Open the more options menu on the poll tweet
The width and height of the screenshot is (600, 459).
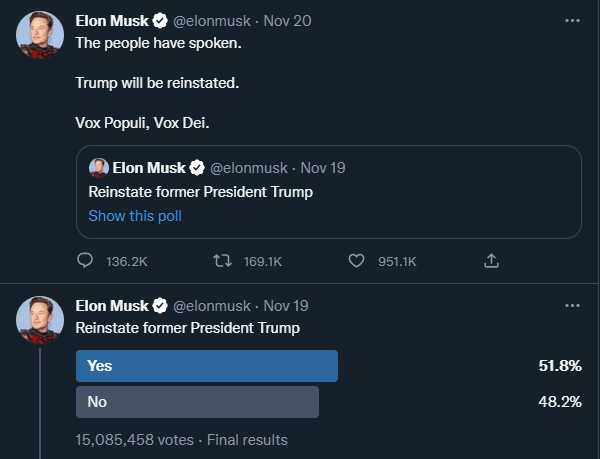(x=572, y=305)
